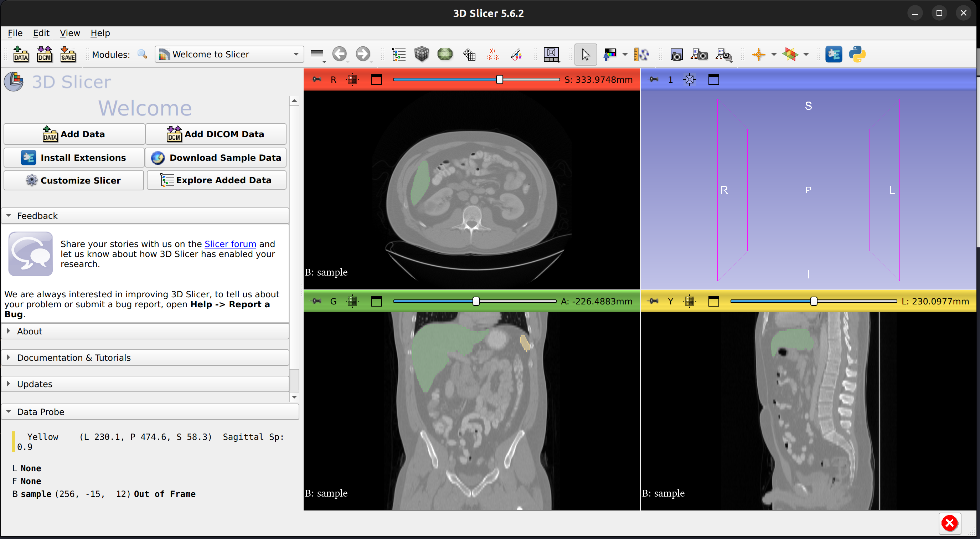Click the welcome panel scroll up arrow
Viewport: 980px width, 539px height.
(x=294, y=101)
